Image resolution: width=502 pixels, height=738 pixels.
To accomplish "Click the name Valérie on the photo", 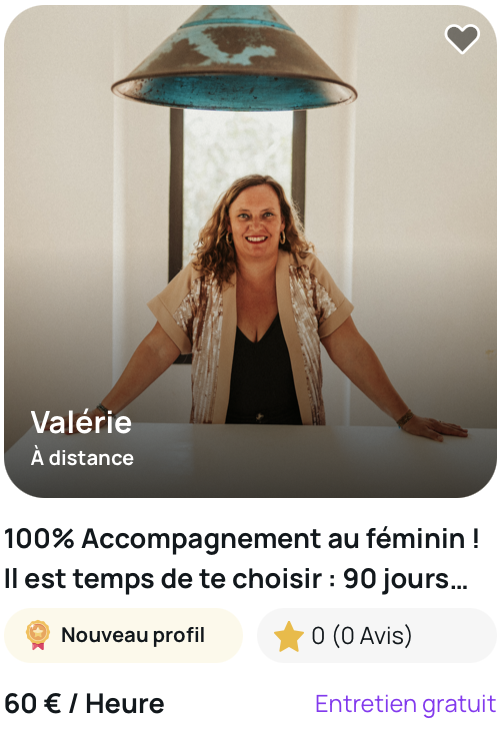I will pyautogui.click(x=81, y=422).
